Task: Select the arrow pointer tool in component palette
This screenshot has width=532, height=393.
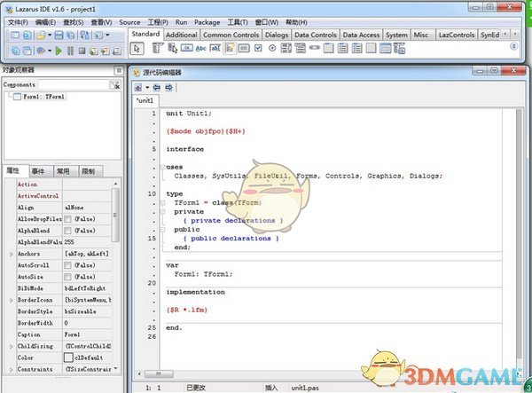Action: [x=137, y=49]
